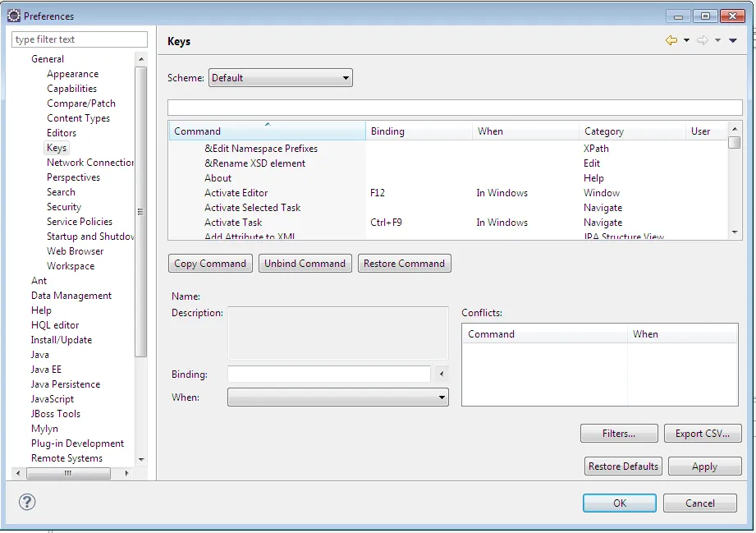The width and height of the screenshot is (756, 533).
Task: Open Plug-in Development preferences
Action: [x=78, y=443]
